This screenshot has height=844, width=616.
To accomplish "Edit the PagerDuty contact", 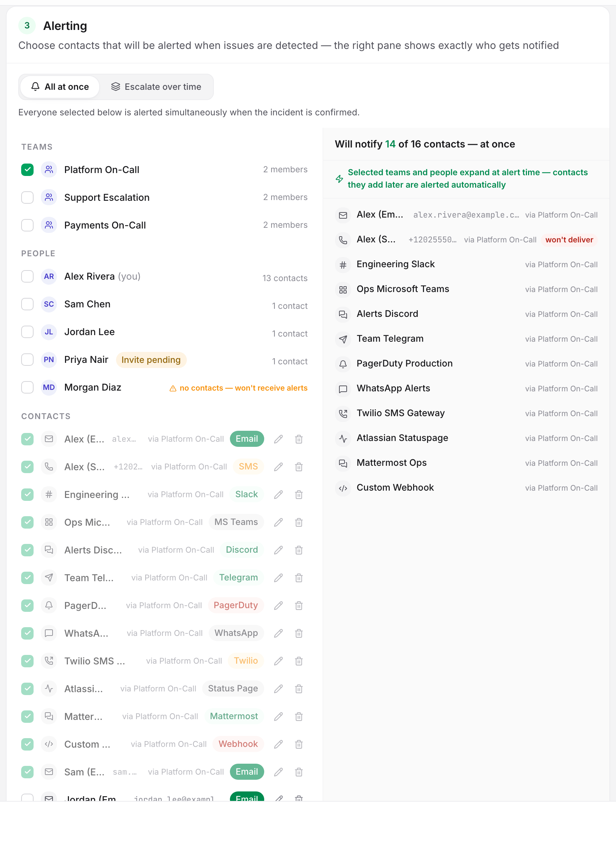I will [x=278, y=606].
